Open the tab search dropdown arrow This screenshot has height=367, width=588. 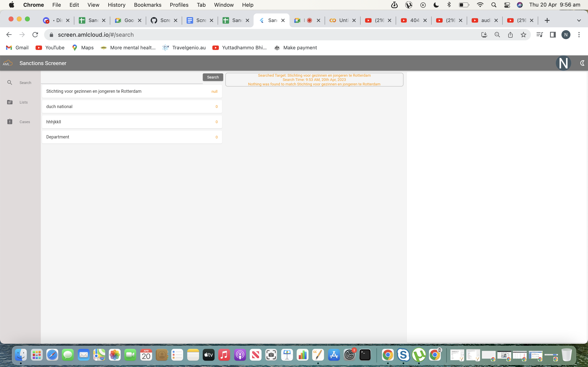579,20
